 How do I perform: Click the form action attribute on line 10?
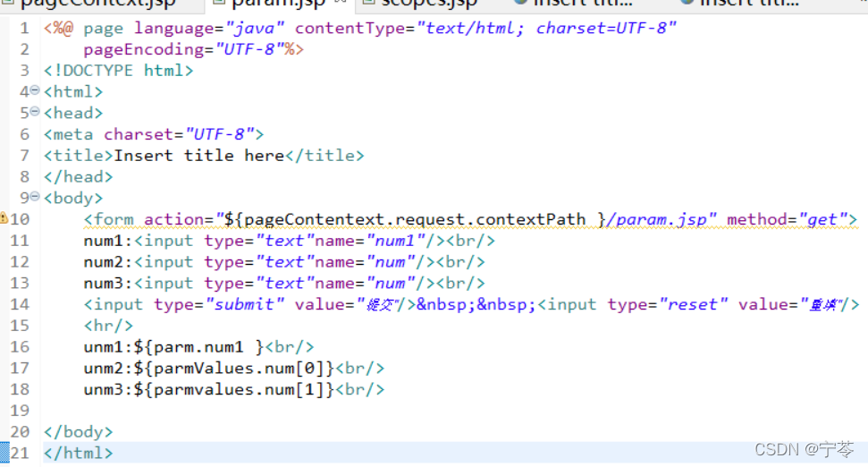click(430, 220)
